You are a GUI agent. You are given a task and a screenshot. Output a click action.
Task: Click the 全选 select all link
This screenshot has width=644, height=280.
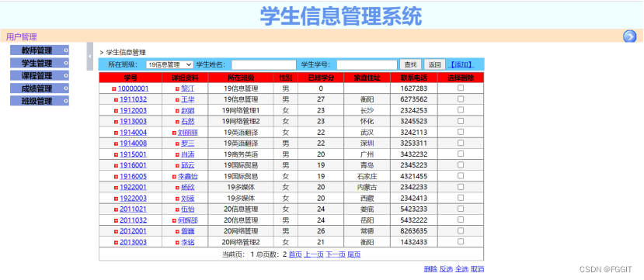(461, 269)
